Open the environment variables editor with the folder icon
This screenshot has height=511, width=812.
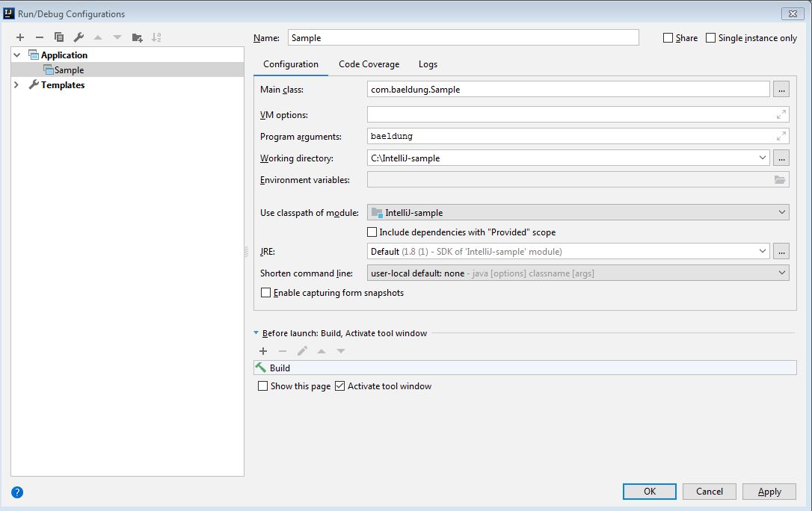coord(779,180)
